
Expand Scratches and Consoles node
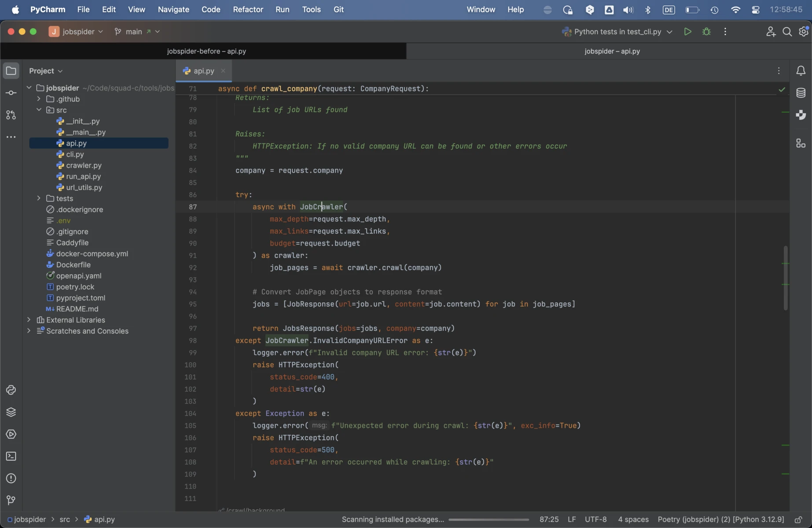tap(29, 331)
